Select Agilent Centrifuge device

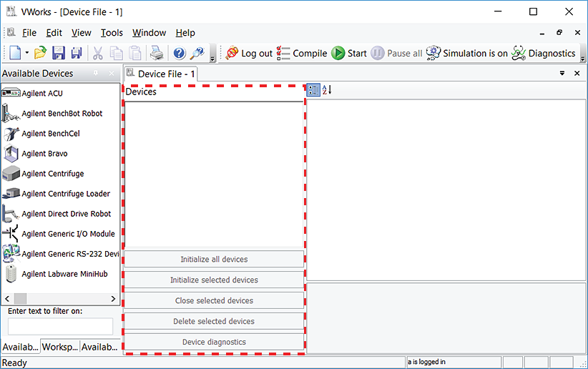pos(52,174)
